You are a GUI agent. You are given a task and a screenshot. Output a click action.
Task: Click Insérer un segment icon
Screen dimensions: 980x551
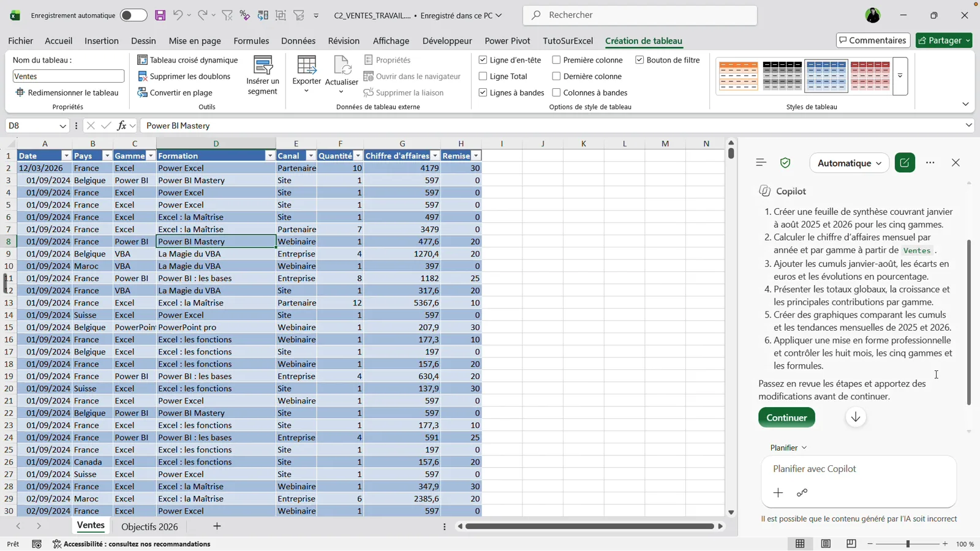tap(263, 66)
